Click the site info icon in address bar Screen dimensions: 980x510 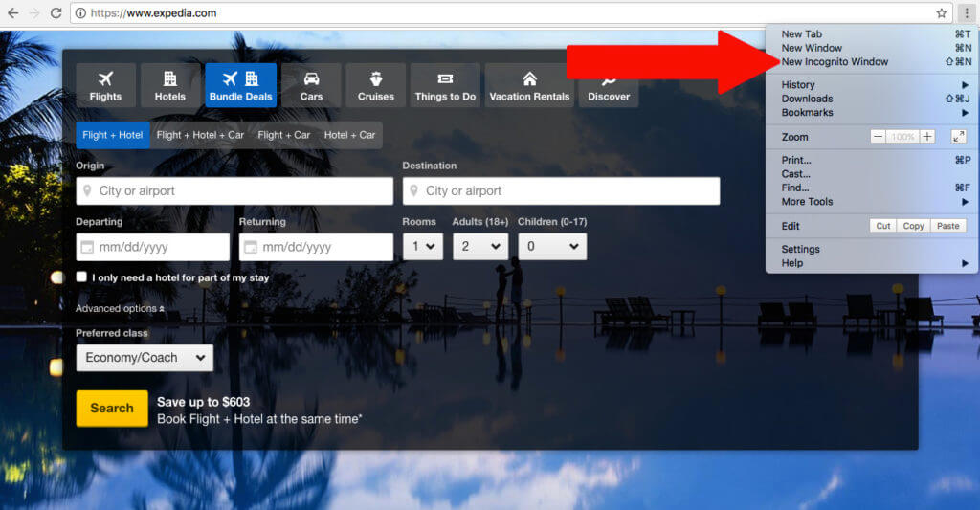[80, 13]
